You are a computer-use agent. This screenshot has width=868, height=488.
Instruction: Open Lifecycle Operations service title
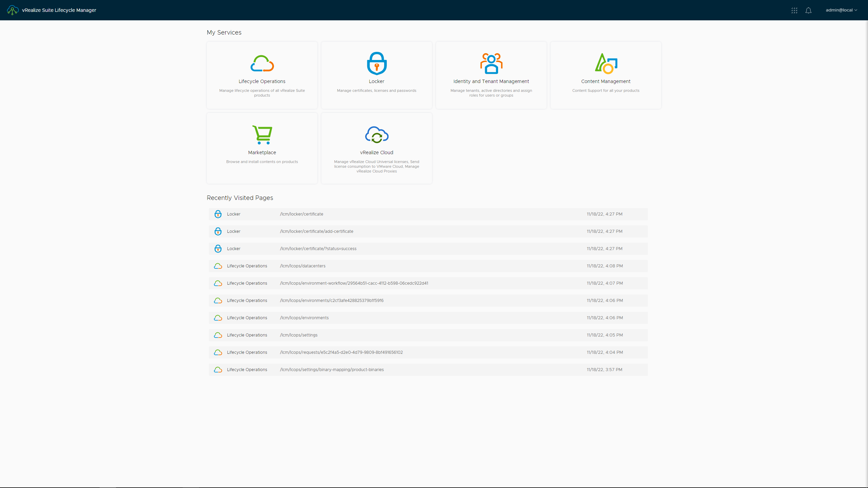(262, 81)
